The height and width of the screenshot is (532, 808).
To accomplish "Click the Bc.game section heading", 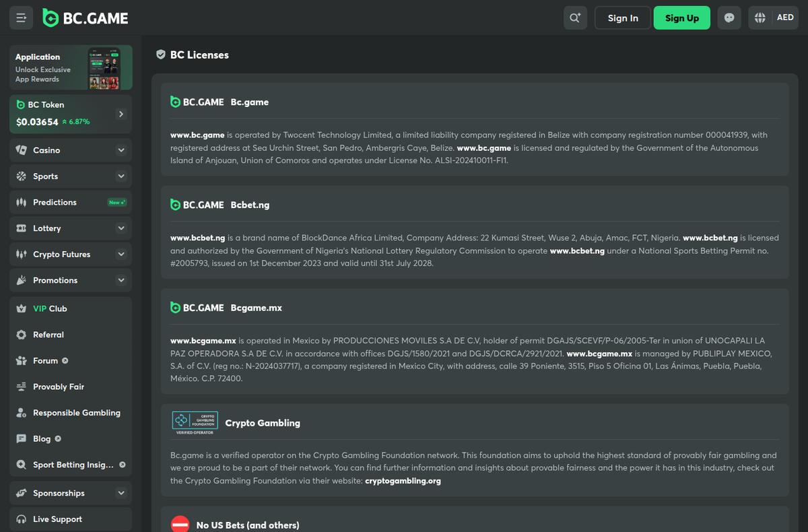I will pos(249,102).
